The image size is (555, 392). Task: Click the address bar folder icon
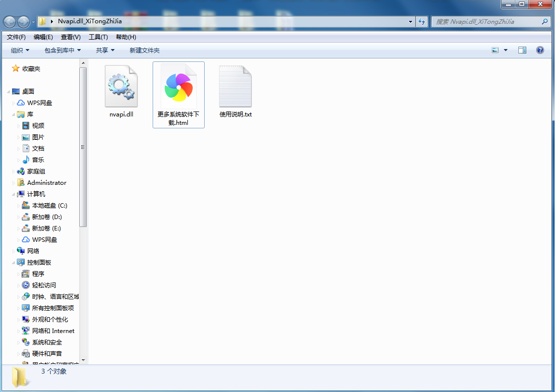pos(42,21)
